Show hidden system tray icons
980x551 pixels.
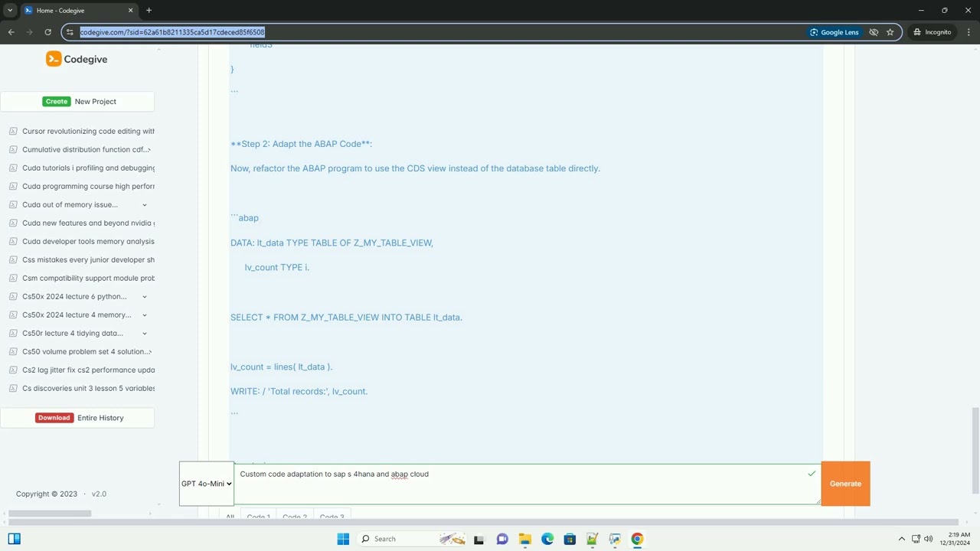901,539
